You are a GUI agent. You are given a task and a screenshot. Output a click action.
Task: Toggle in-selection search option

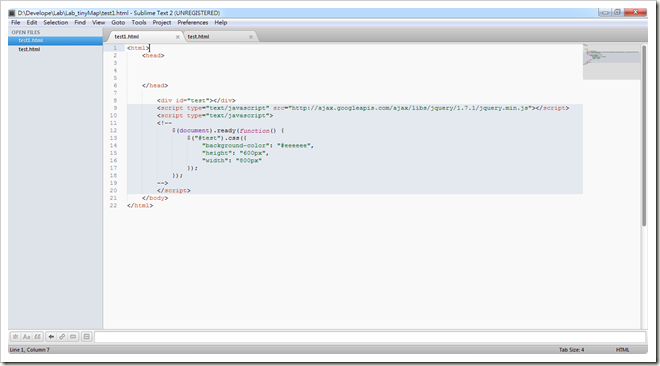[73, 337]
